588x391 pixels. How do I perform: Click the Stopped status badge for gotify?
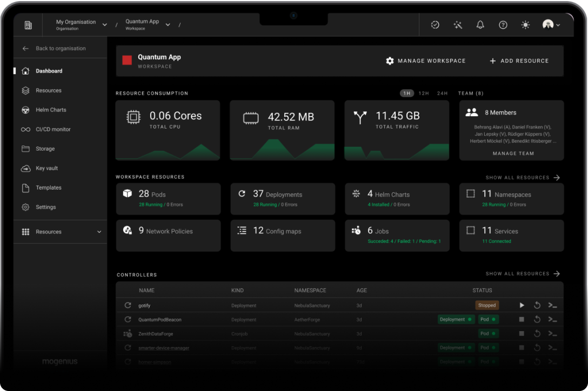(x=487, y=305)
